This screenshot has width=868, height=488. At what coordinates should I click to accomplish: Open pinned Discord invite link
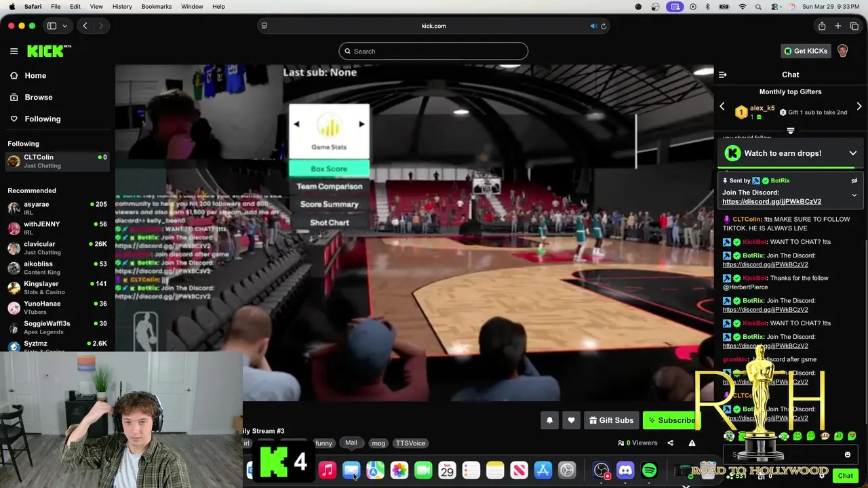point(772,201)
